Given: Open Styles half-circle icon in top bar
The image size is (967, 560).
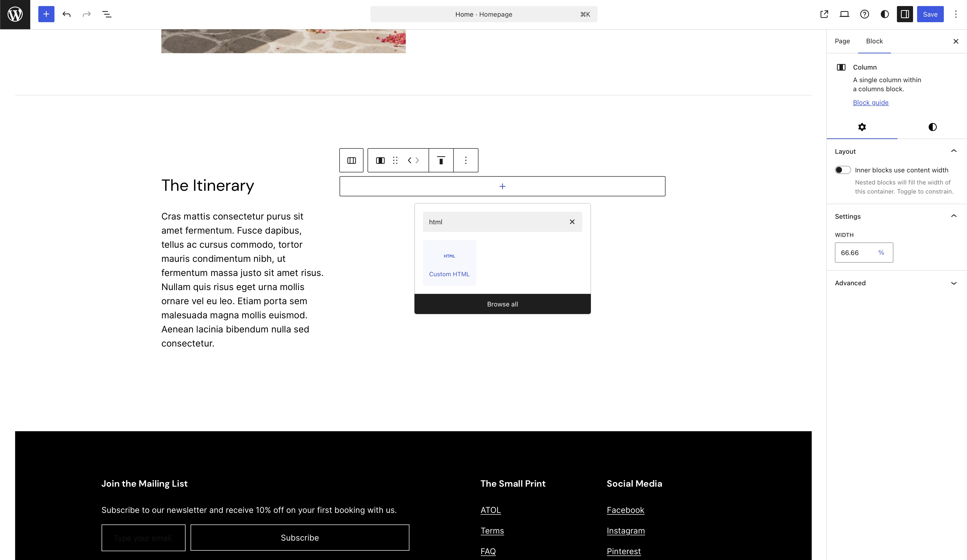Looking at the screenshot, I should (x=885, y=14).
